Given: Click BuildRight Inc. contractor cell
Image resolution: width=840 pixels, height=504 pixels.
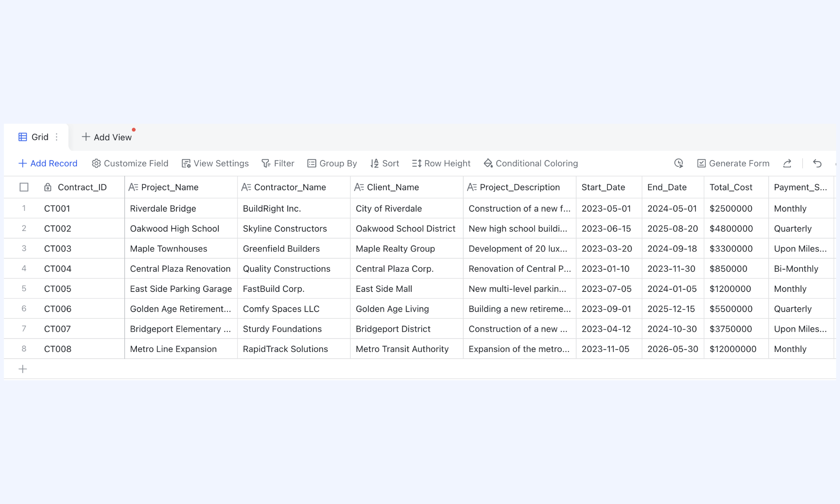Looking at the screenshot, I should point(294,208).
